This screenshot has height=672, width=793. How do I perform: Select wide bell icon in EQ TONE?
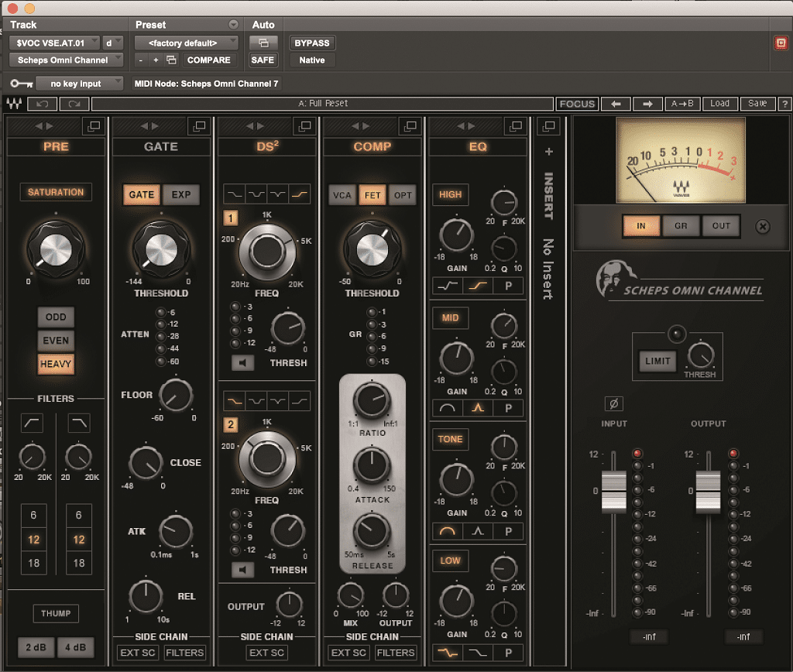tap(448, 531)
